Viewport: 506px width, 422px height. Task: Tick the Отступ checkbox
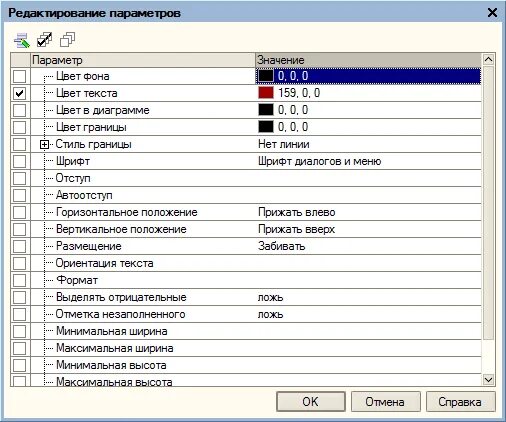click(19, 178)
